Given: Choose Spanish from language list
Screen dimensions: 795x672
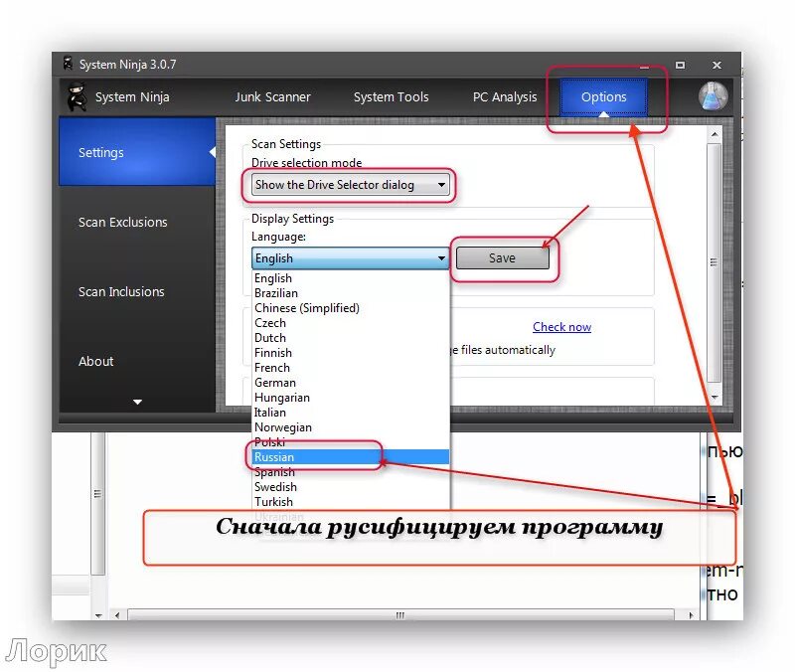Looking at the screenshot, I should [351, 472].
